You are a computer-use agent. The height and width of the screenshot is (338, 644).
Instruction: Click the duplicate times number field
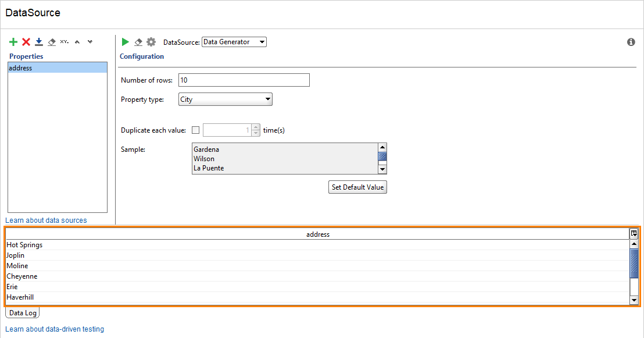point(227,130)
